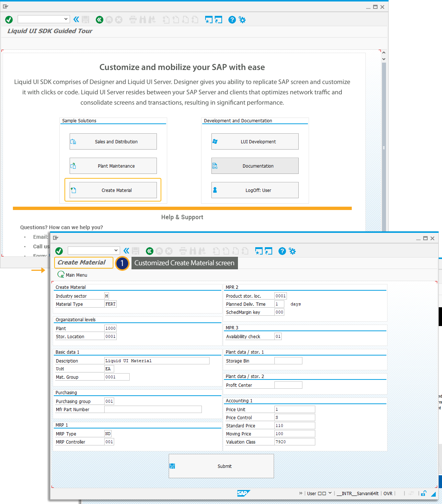This screenshot has width=442, height=504.
Task: Click the SAP logo in the status bar
Action: tap(243, 493)
